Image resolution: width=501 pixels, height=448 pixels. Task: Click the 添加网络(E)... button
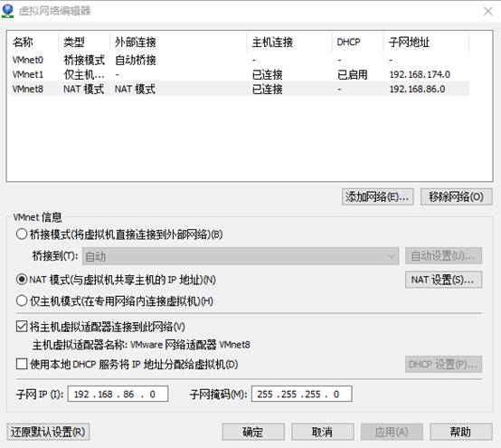click(x=377, y=196)
